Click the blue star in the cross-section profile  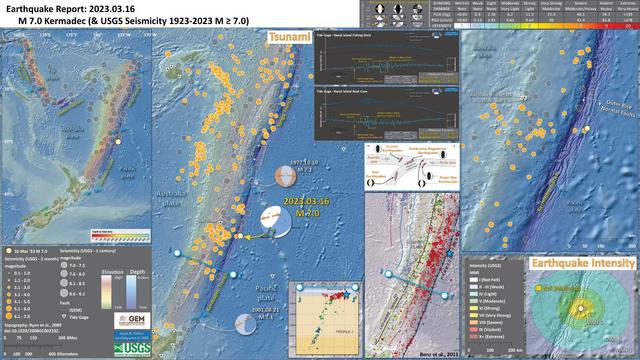tap(347, 294)
